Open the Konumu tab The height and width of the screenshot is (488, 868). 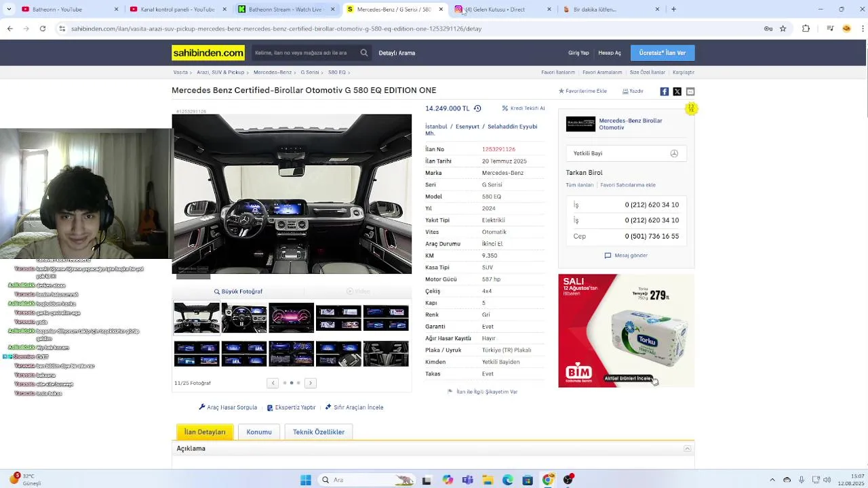click(259, 432)
